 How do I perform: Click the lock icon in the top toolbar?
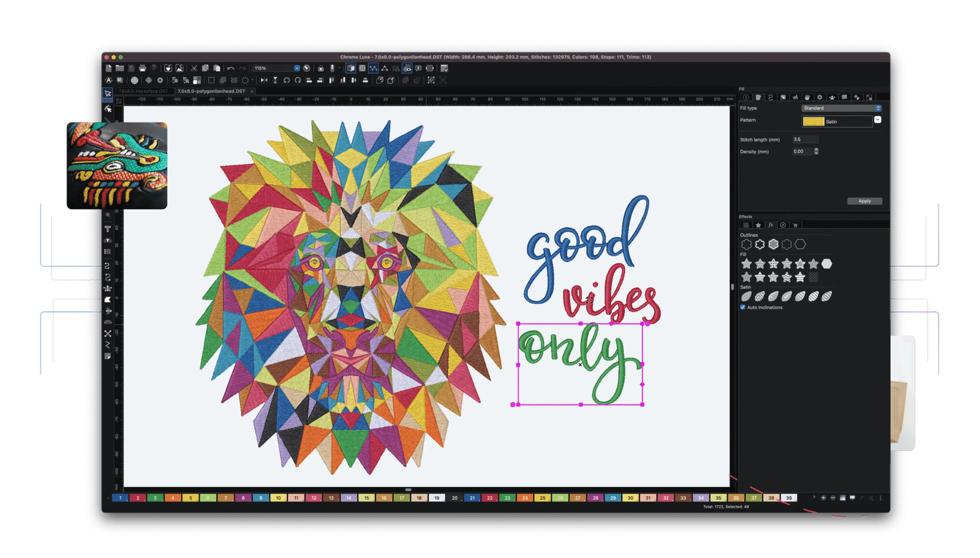(x=321, y=68)
